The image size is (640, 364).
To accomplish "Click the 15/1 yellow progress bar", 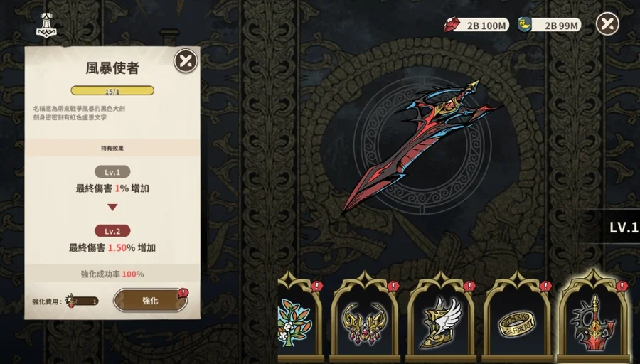I will [112, 90].
